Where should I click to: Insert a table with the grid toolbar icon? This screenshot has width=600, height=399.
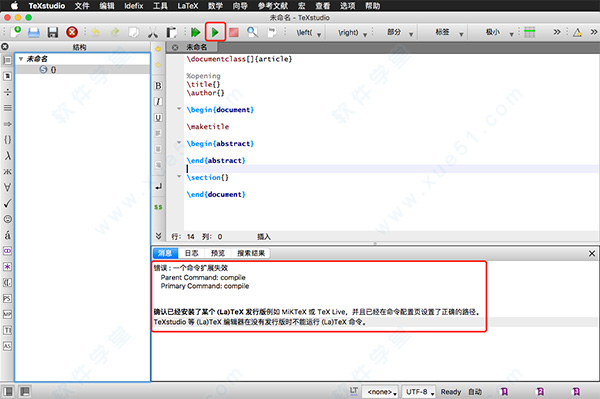pyautogui.click(x=530, y=32)
